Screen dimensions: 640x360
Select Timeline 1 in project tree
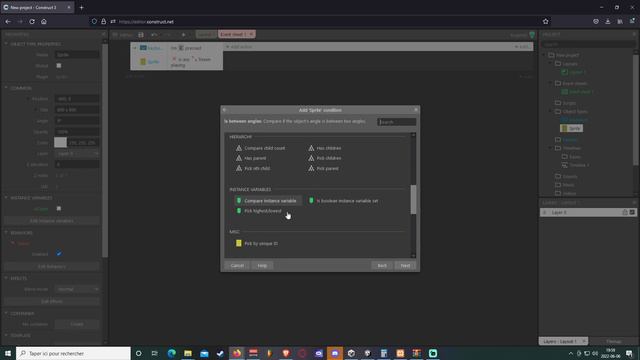coord(576,165)
